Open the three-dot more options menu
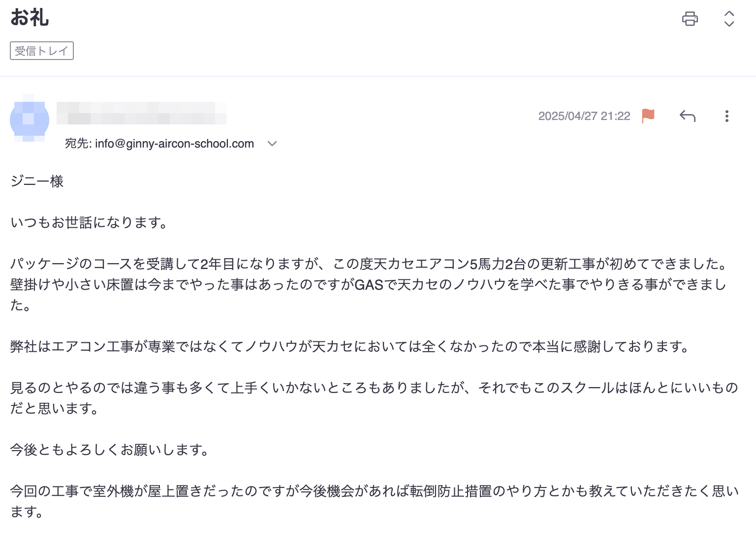This screenshot has width=756, height=545. [x=726, y=116]
